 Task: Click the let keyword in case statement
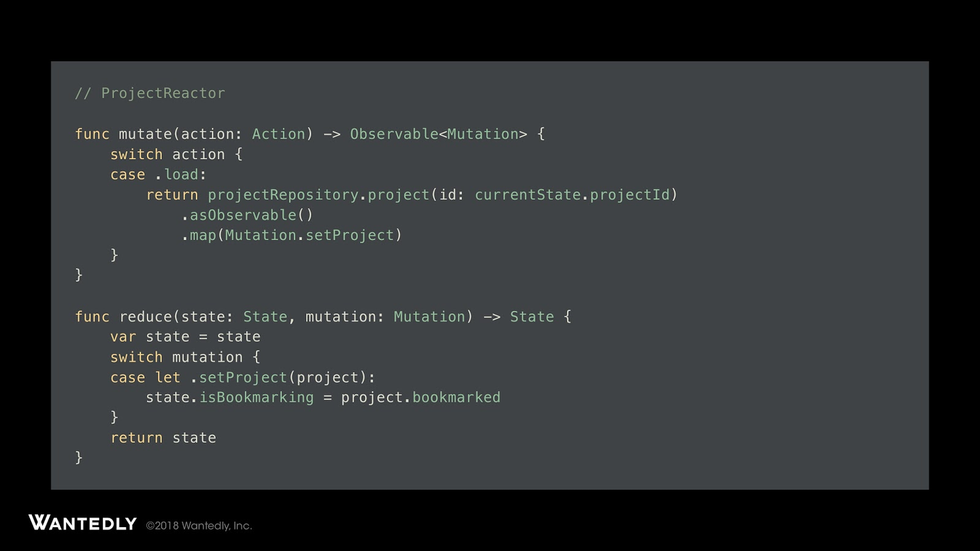pyautogui.click(x=167, y=378)
